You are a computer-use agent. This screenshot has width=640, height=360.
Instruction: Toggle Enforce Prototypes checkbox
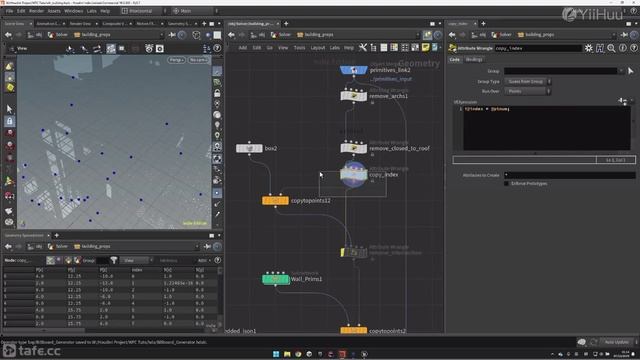coord(507,184)
